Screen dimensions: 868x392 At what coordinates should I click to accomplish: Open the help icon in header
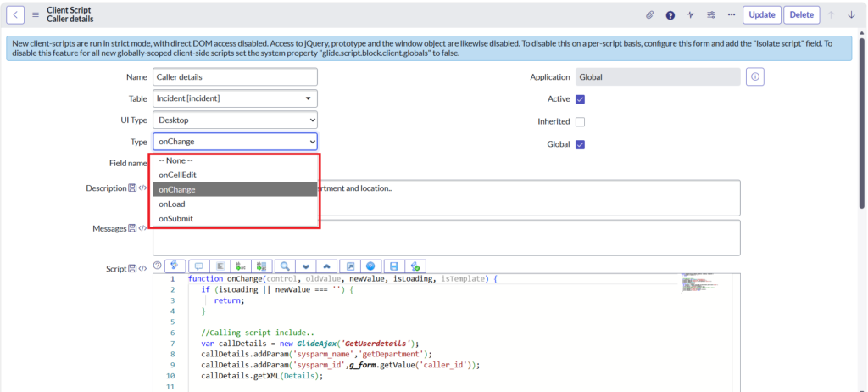[670, 14]
